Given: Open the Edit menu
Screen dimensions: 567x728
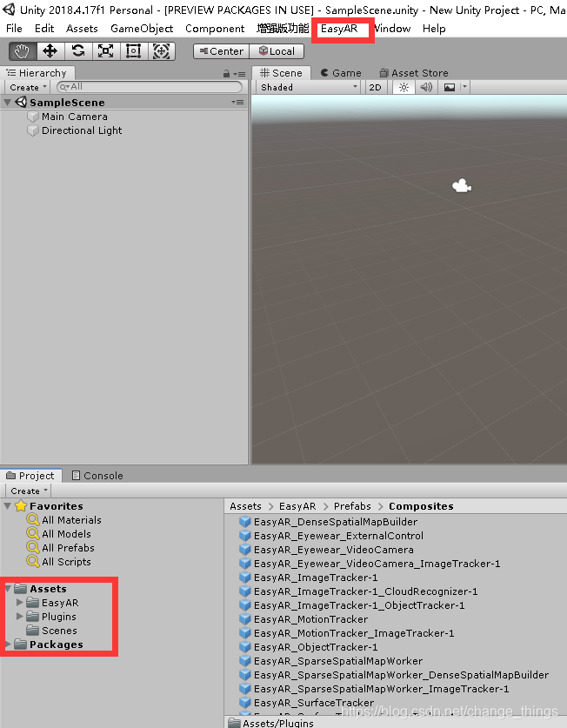Looking at the screenshot, I should click(44, 29).
